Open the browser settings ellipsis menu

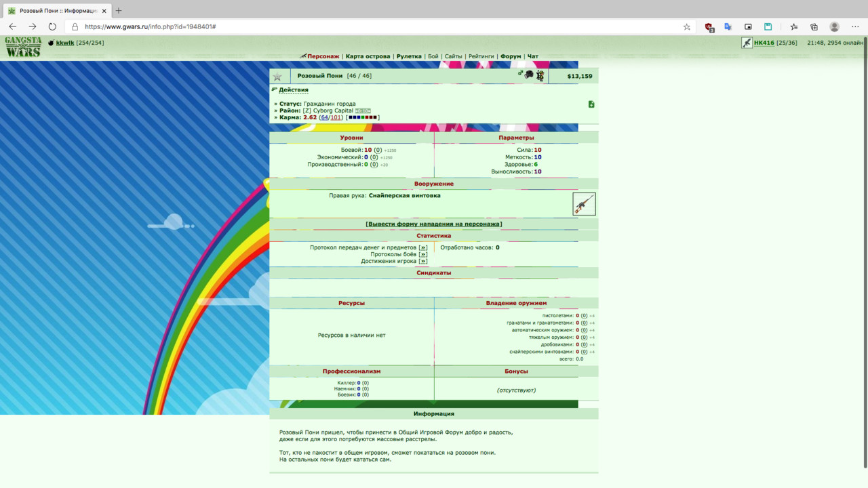coord(854,26)
